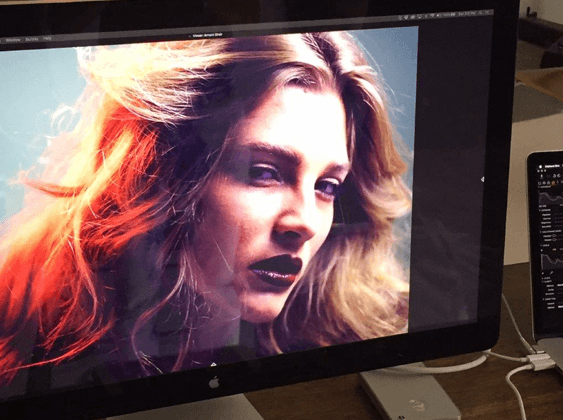Click the small triangle below the viewer image
Screen dimensions: 563x420
click(213, 364)
